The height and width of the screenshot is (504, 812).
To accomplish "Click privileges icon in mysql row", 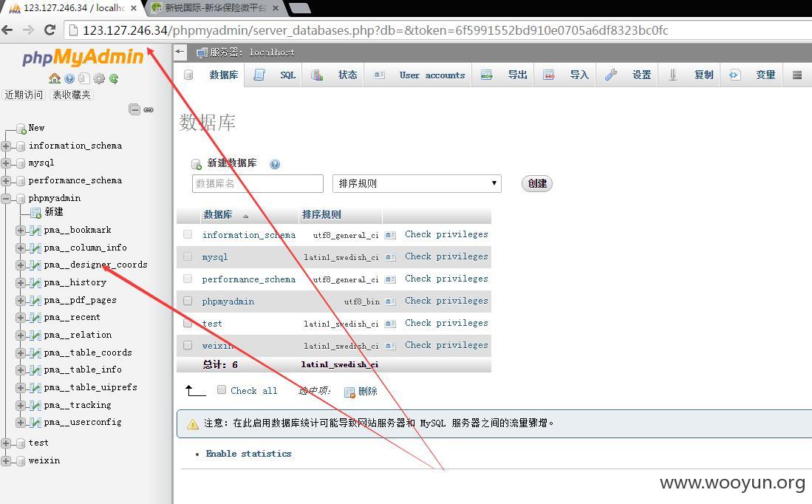I will point(390,257).
